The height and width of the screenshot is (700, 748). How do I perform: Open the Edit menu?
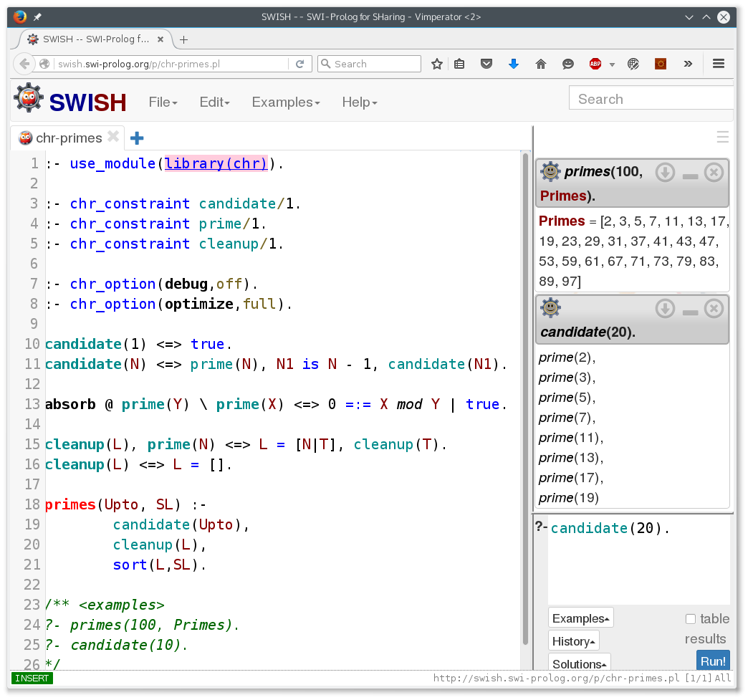tap(214, 102)
